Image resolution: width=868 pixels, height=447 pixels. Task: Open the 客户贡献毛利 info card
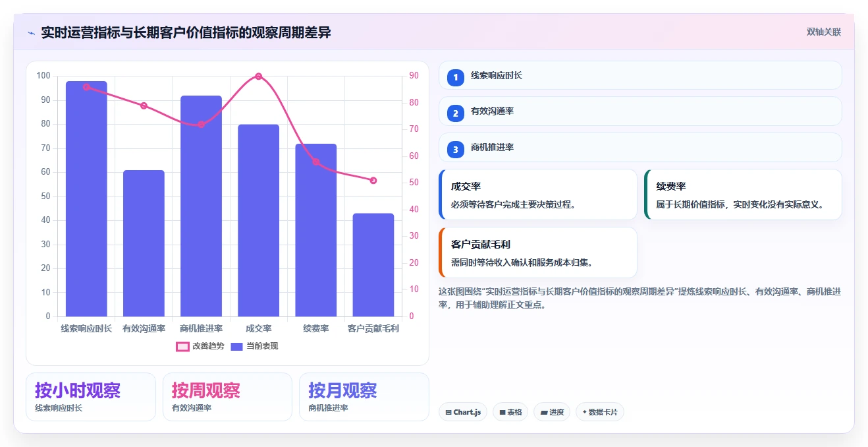coord(538,253)
